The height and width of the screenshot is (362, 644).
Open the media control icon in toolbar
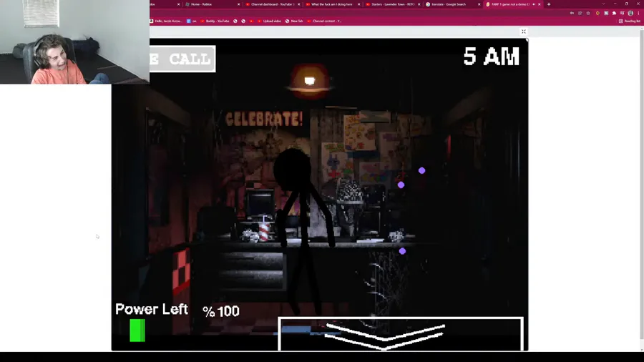coord(623,13)
